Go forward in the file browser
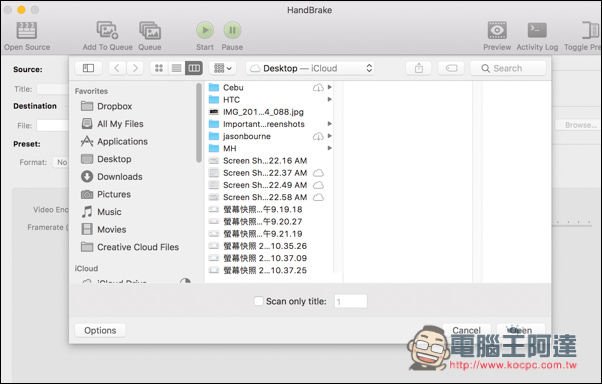Image resolution: width=602 pixels, height=384 pixels. [x=135, y=68]
